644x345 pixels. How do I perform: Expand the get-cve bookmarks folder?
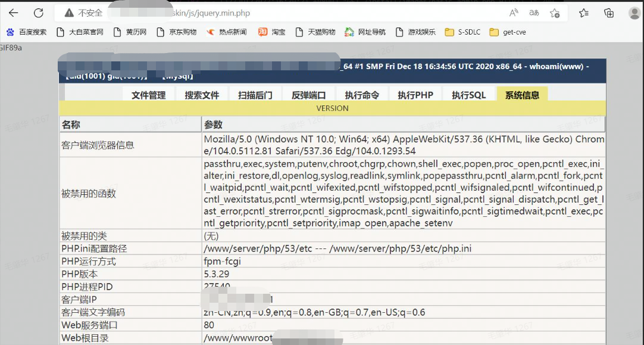508,32
